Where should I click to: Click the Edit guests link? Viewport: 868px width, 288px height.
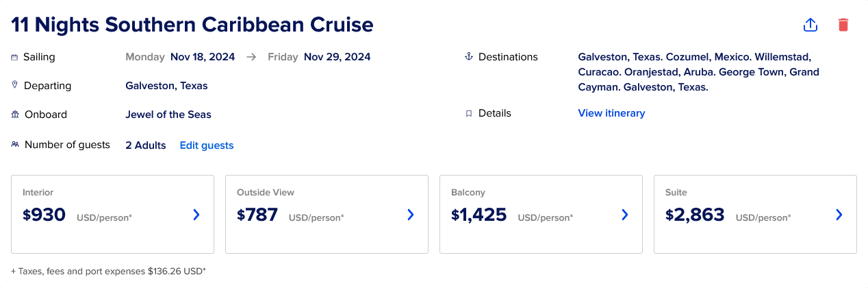coord(207,145)
